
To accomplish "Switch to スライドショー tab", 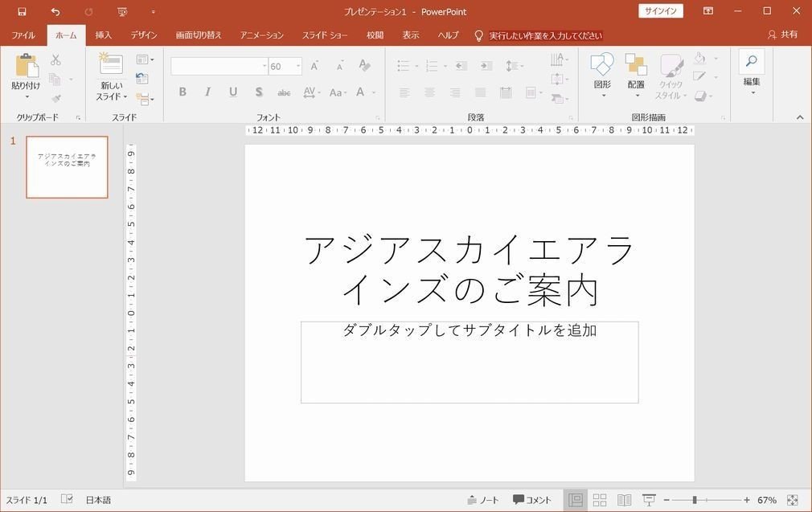I will pos(325,35).
